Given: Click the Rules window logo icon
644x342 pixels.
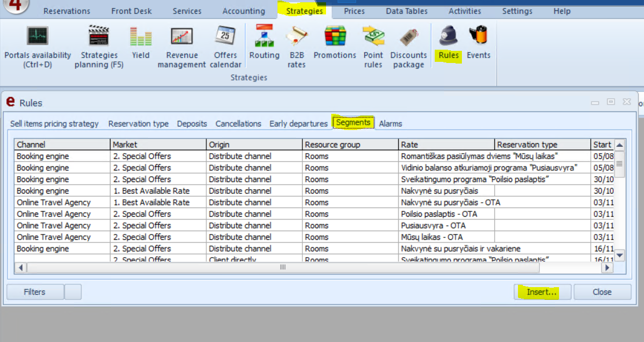Looking at the screenshot, I should pos(10,102).
